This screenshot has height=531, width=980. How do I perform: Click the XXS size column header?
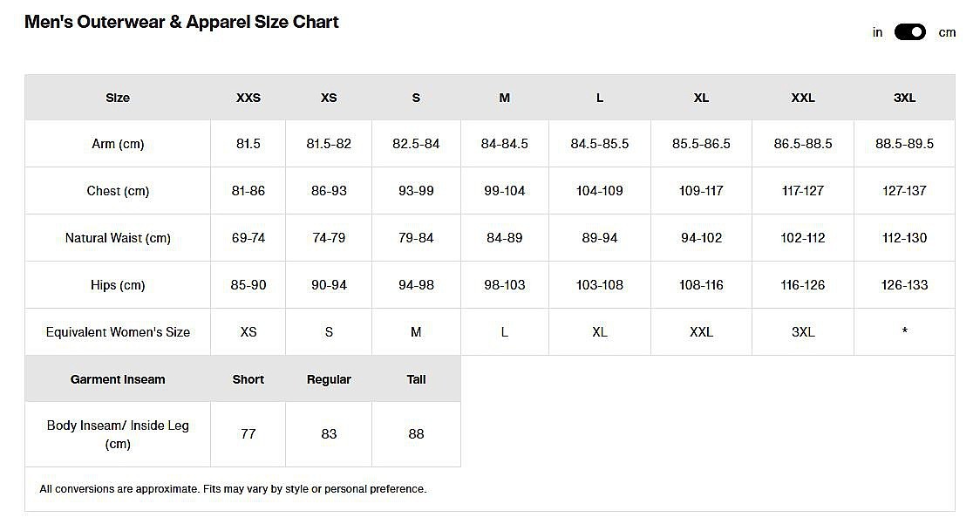248,98
